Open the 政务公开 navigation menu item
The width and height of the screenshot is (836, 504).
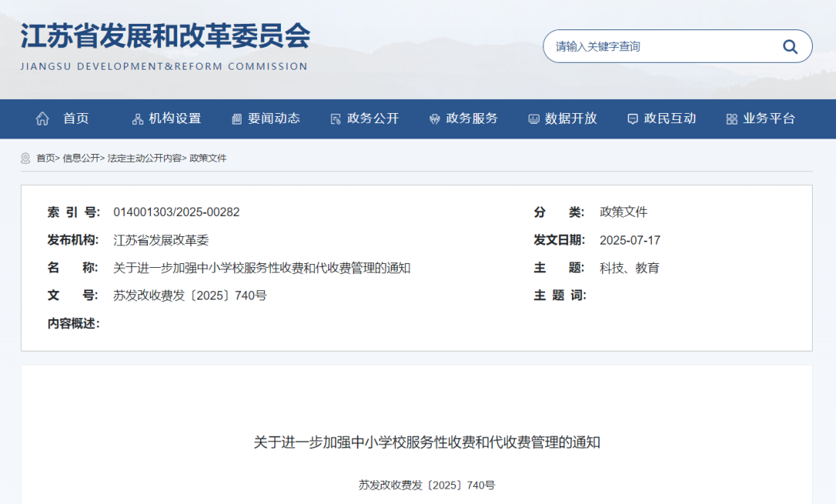(373, 118)
